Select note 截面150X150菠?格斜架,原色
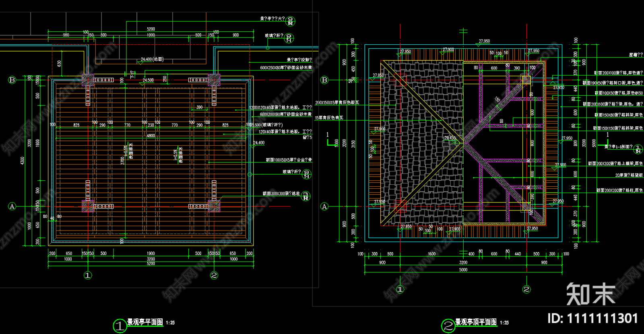The width and height of the screenshot is (644, 334). coord(618,128)
